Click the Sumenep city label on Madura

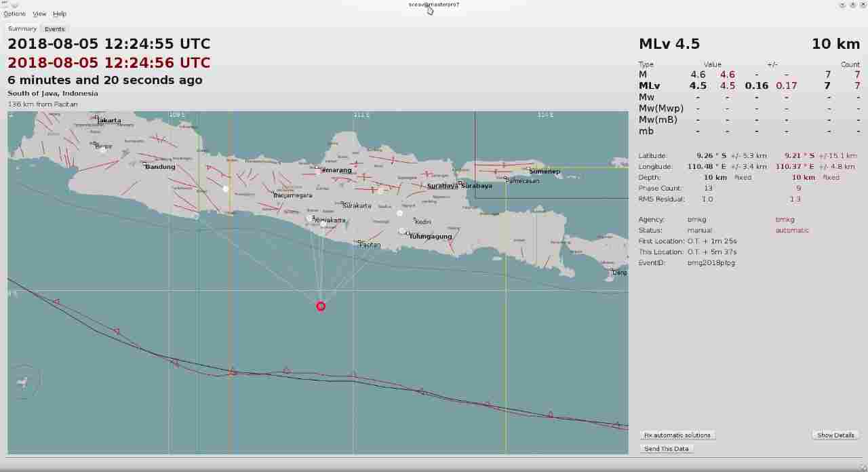click(x=545, y=172)
